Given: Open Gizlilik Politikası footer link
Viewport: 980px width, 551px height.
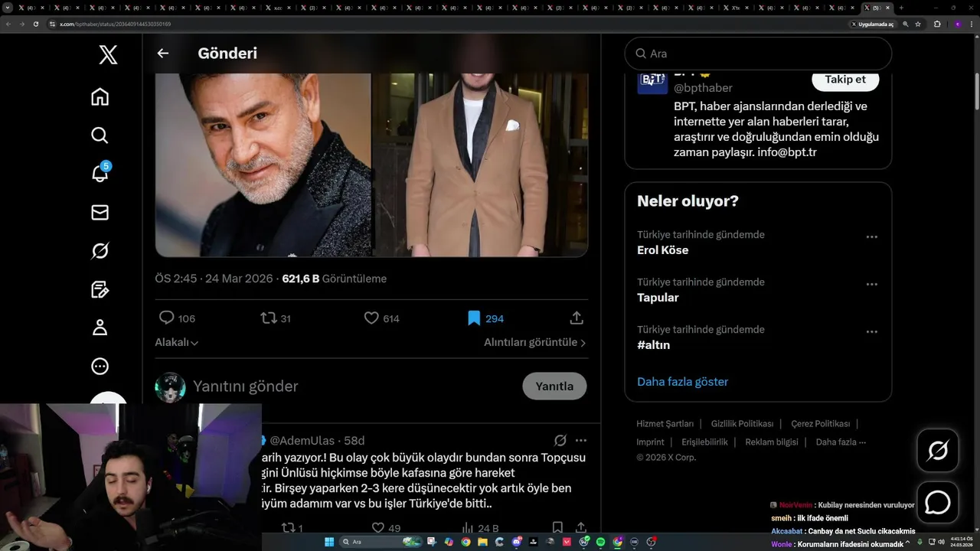Looking at the screenshot, I should pos(742,423).
